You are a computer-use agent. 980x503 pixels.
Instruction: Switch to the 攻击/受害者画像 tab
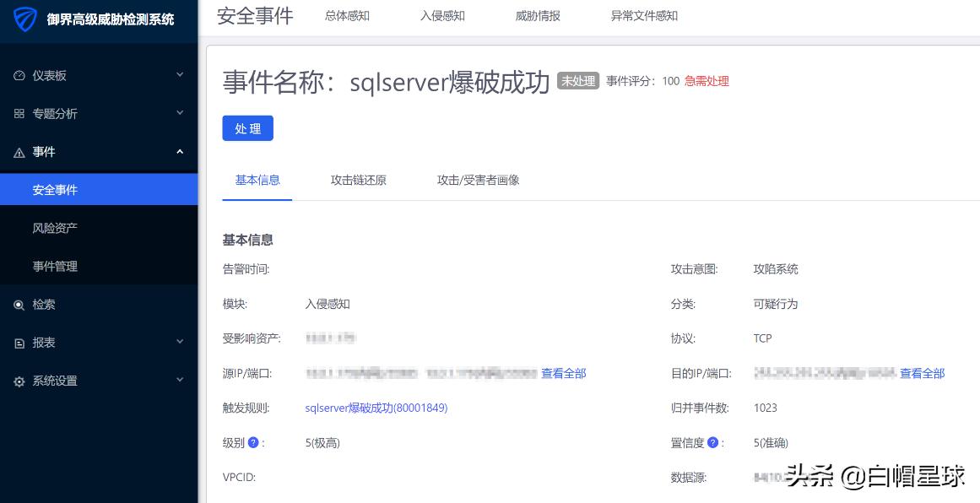(x=478, y=180)
